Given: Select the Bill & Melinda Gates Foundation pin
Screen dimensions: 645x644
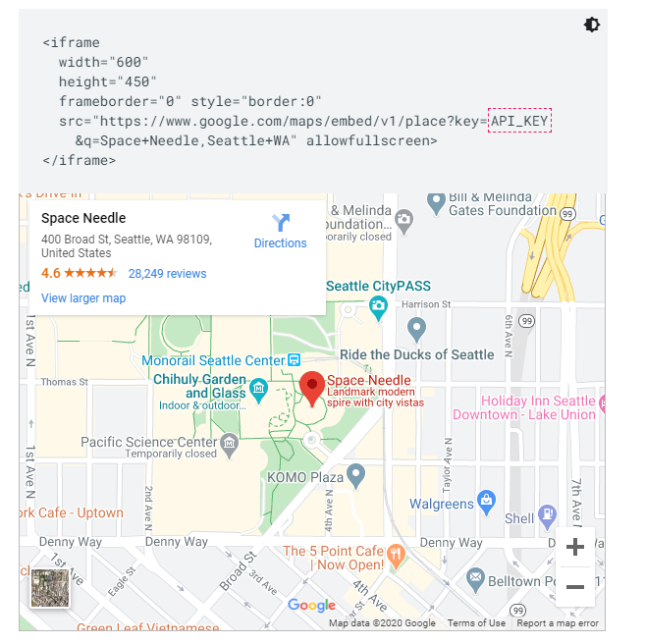Looking at the screenshot, I should point(436,203).
